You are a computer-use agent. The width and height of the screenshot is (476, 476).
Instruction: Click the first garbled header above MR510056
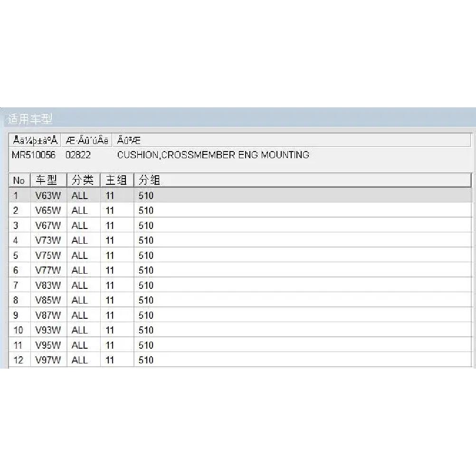coord(35,140)
